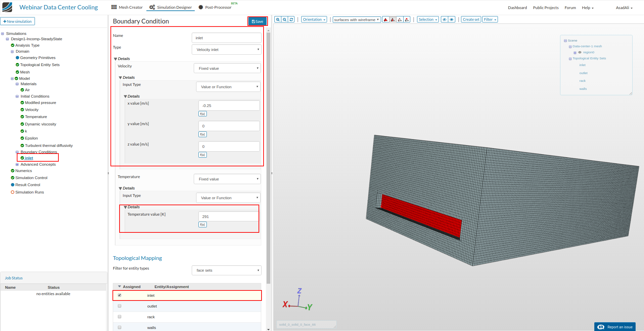Open the Help menu
The height and width of the screenshot is (331, 644).
coord(588,8)
